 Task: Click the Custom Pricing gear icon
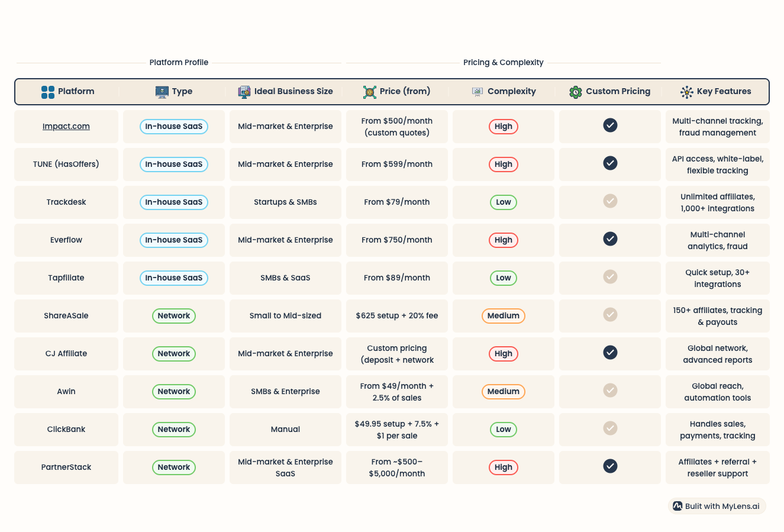coord(576,92)
